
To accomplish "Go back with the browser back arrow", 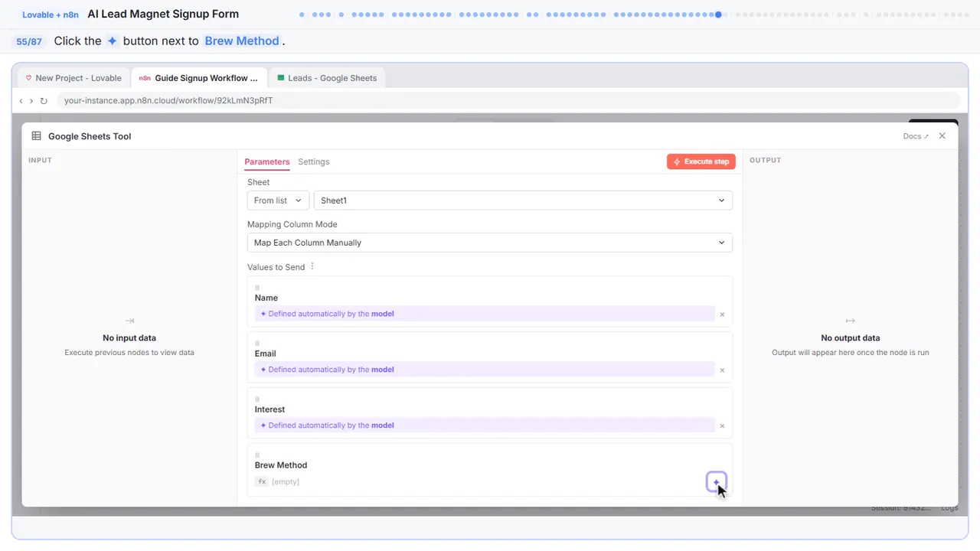I will coord(21,101).
